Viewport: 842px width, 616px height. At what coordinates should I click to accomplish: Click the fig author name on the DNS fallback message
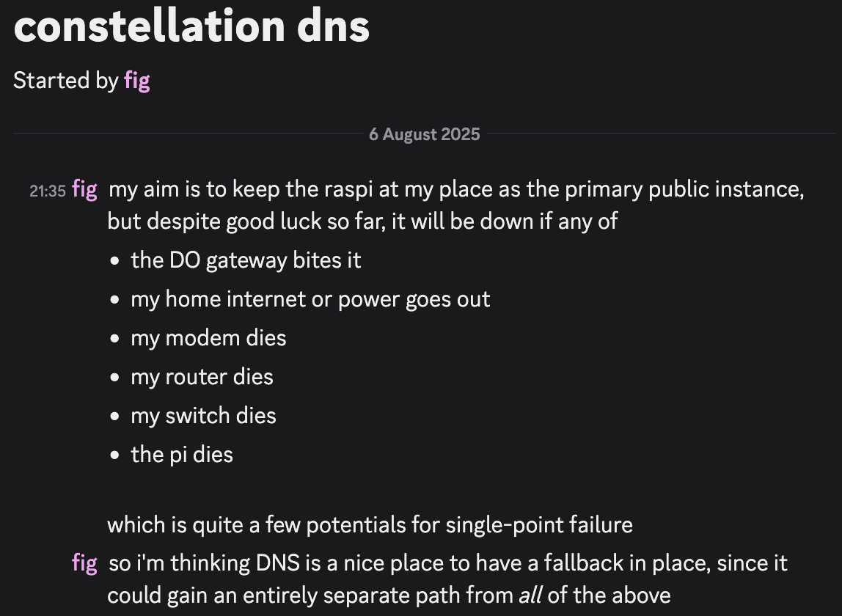[85, 563]
